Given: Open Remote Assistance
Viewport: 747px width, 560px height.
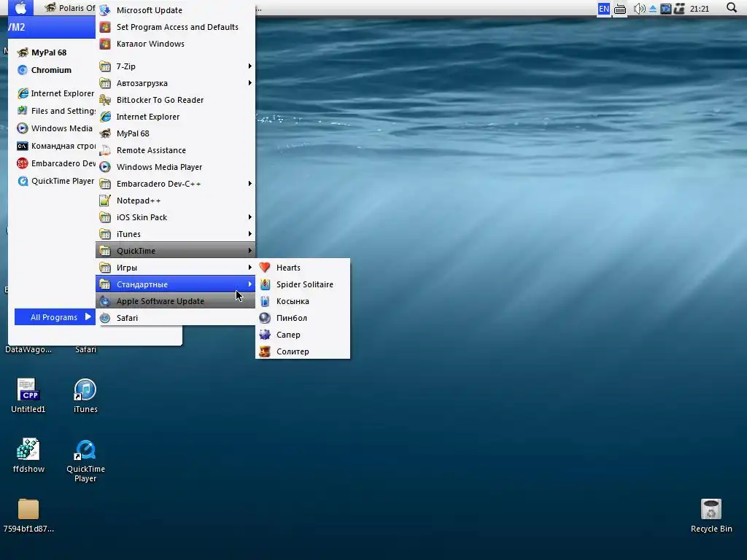Looking at the screenshot, I should 175,150.
